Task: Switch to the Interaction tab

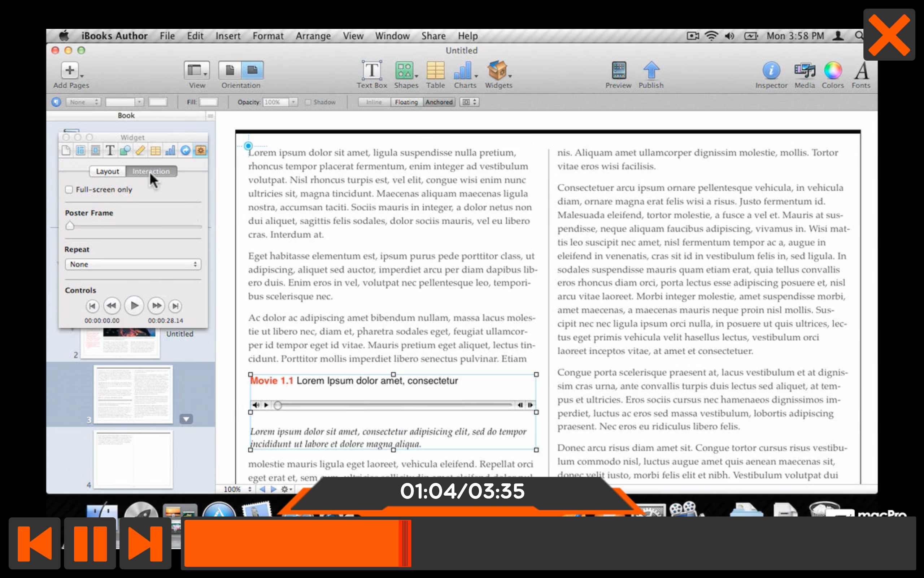Action: pyautogui.click(x=151, y=172)
